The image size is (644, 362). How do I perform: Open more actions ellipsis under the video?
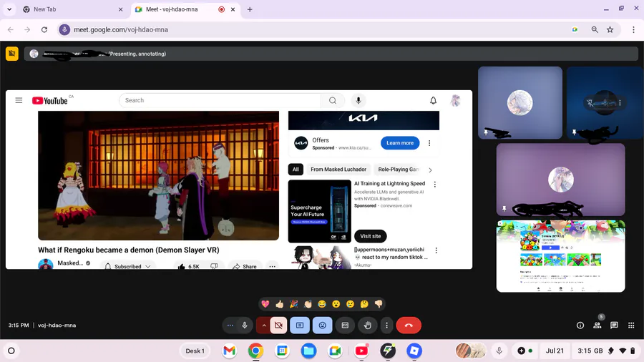tap(273, 266)
